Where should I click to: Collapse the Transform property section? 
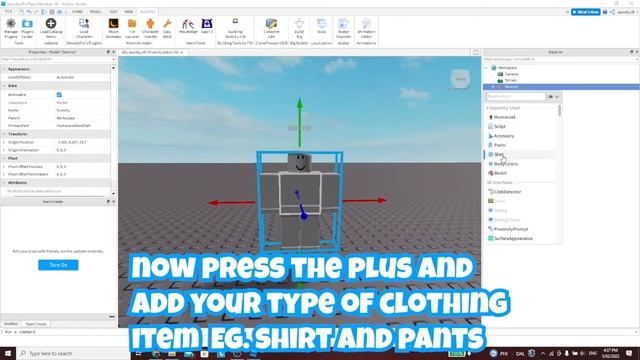4,134
